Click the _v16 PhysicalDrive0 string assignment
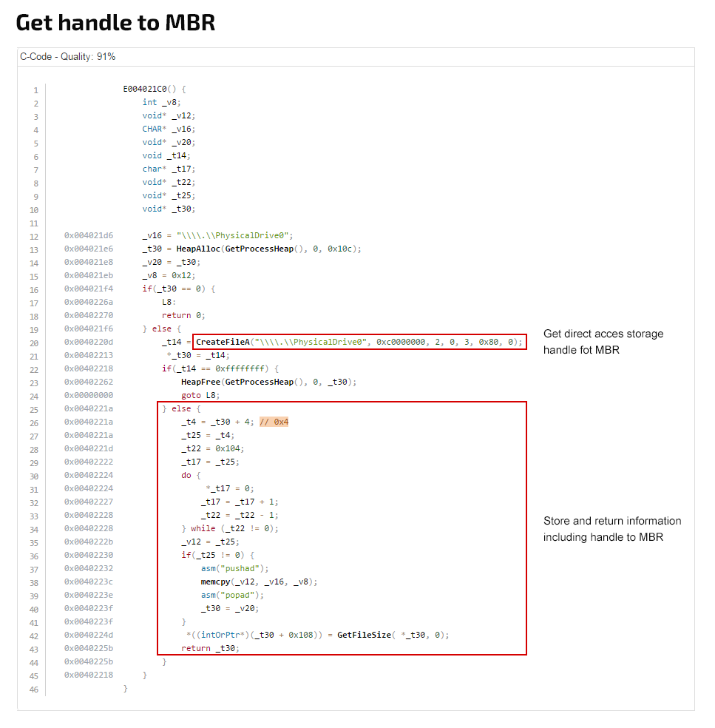The image size is (715, 728). [217, 235]
